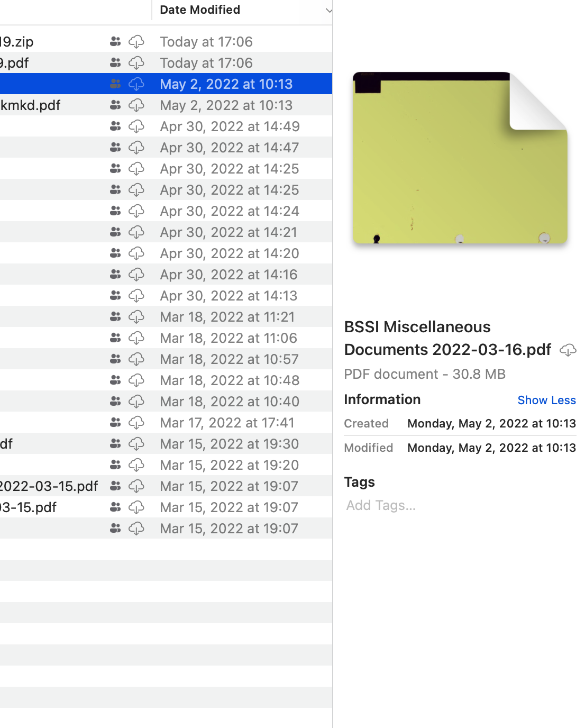Click cloud download icon for Today 17:06 zip file
The width and height of the screenshot is (585, 728).
tap(136, 42)
